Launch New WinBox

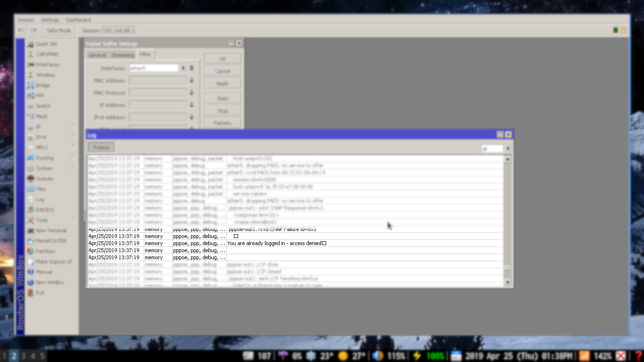click(x=50, y=282)
